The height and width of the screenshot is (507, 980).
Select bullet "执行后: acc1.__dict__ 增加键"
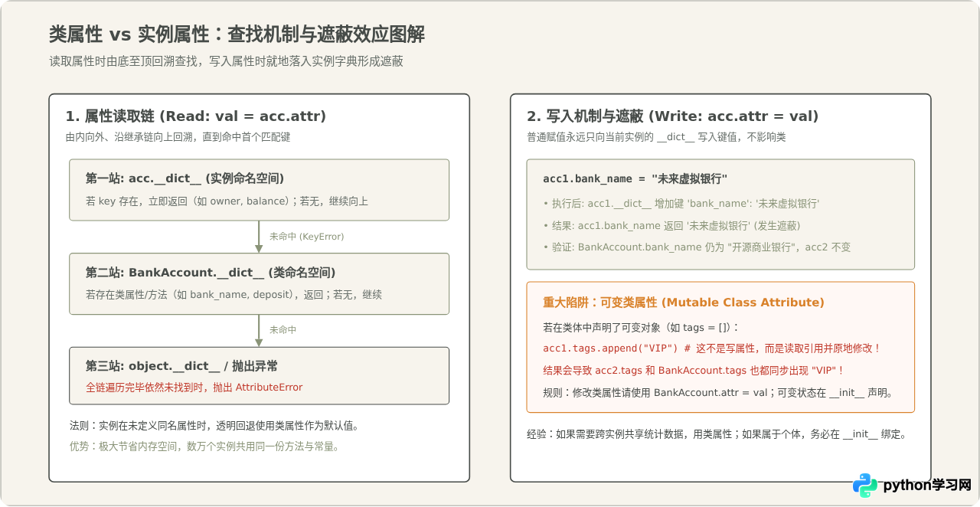681,204
